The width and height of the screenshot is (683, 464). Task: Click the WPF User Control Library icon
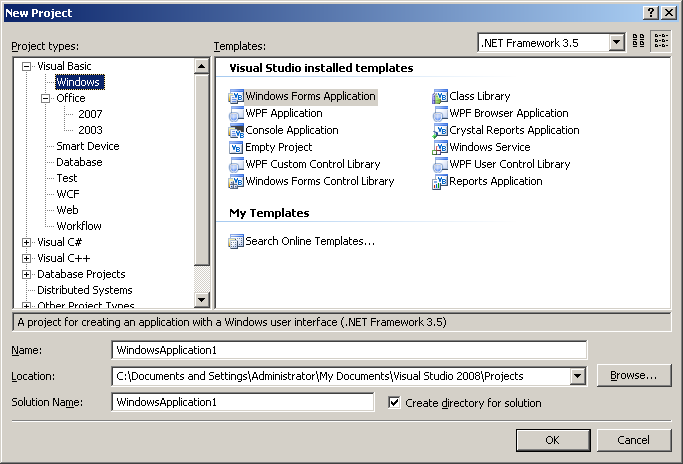point(440,165)
